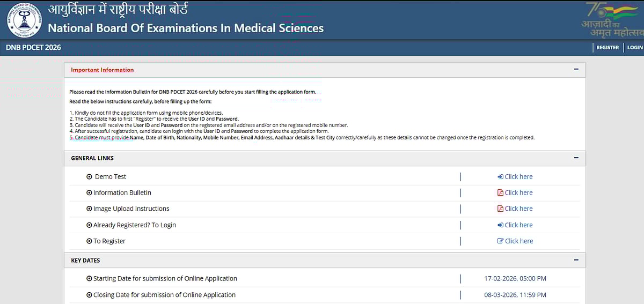The image size is (644, 304).
Task: Click the NBEMS emblem logo
Action: pyautogui.click(x=24, y=20)
